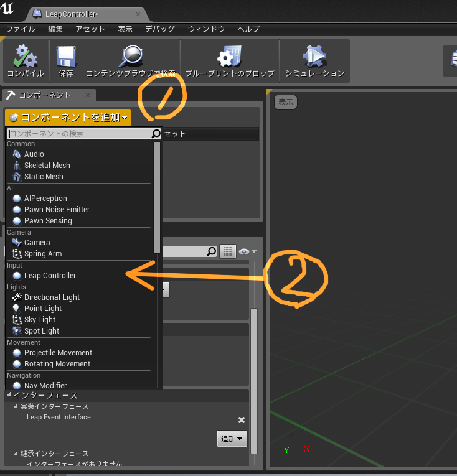Click the コンポーネントを追加 dropdown button
This screenshot has height=476, width=457.
pyautogui.click(x=68, y=118)
